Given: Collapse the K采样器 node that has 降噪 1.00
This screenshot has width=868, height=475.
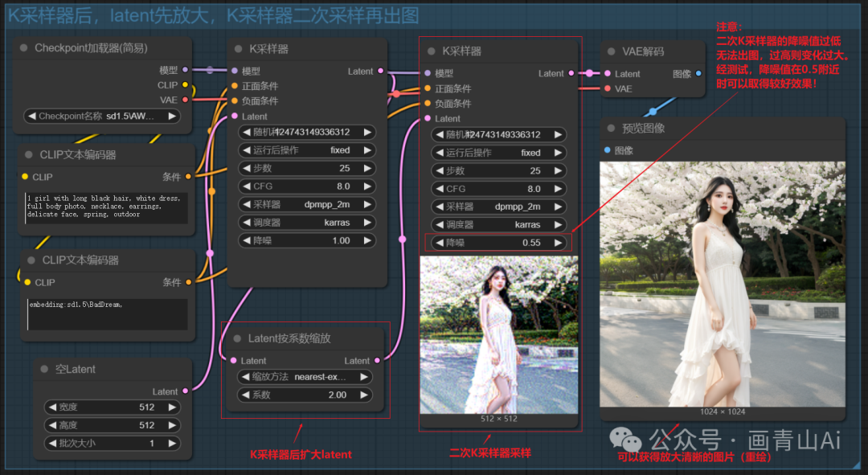Looking at the screenshot, I should coord(238,49).
